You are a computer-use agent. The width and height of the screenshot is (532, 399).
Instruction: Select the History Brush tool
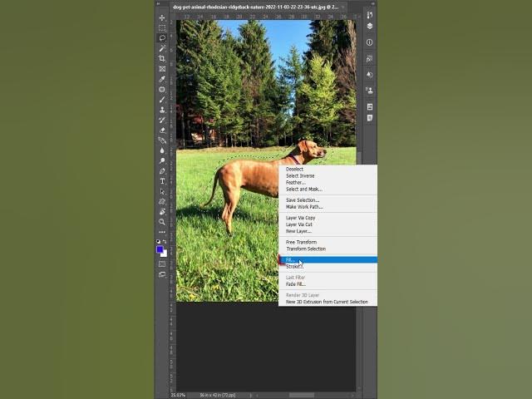[162, 120]
